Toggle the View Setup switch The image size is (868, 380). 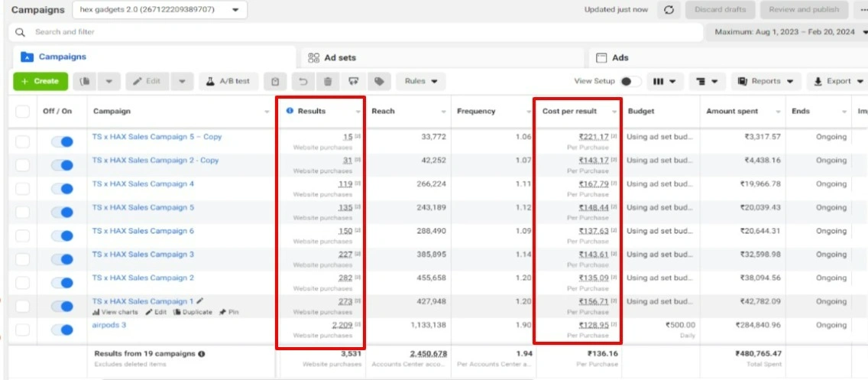pyautogui.click(x=630, y=81)
